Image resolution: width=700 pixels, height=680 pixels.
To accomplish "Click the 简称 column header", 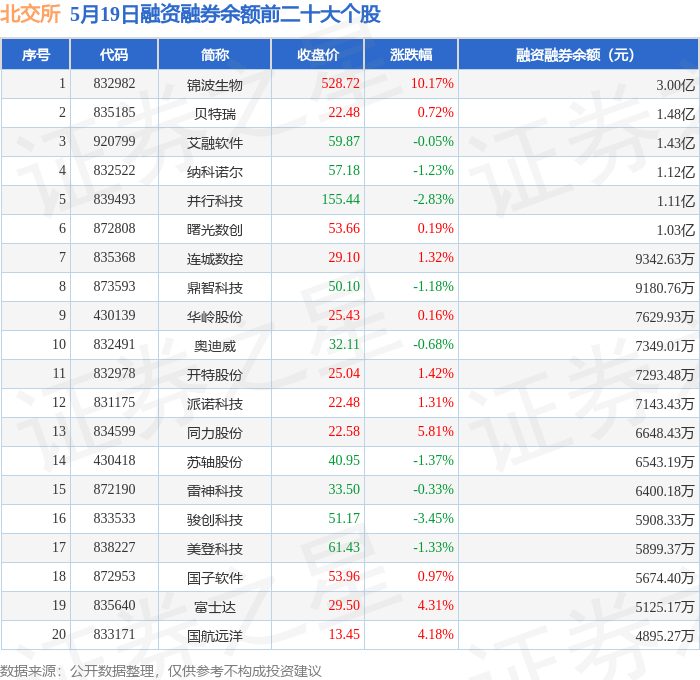I will (215, 54).
